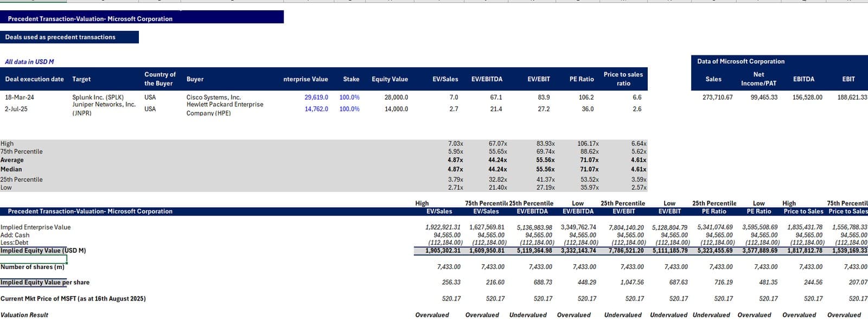Select the '18-Mar-24' date cell
The width and height of the screenshot is (868, 319).
click(20, 98)
